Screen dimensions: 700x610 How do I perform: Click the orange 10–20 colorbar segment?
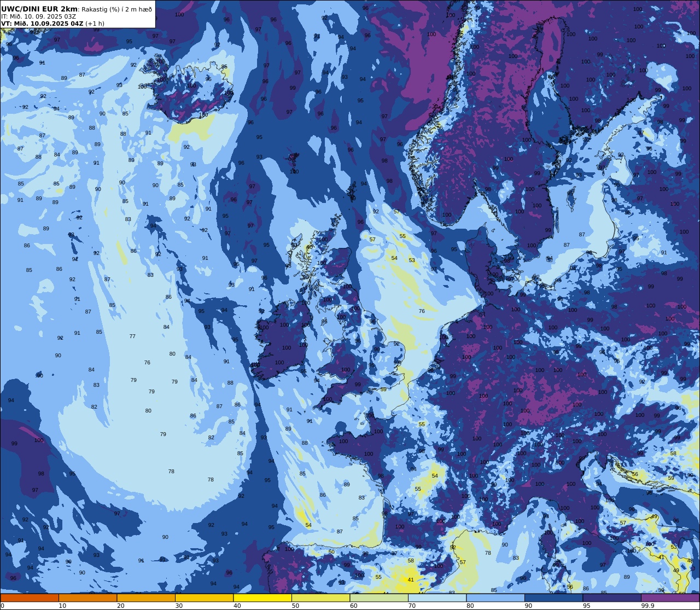[x=87, y=598]
